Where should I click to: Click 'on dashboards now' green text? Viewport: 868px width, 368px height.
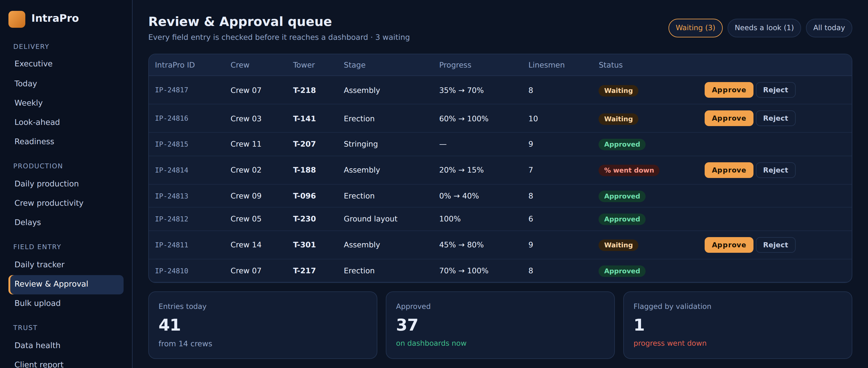click(x=431, y=343)
